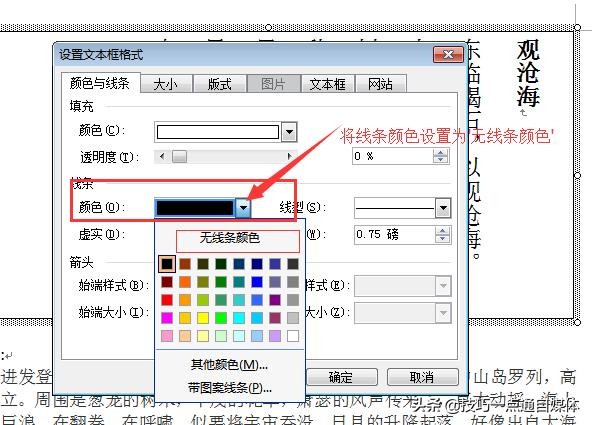The height and width of the screenshot is (425, 592).
Task: Open the disabled end size dropdown
Action: (x=443, y=313)
